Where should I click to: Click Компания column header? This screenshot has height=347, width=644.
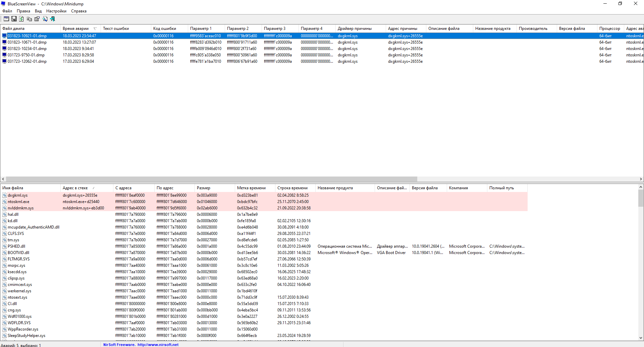click(x=467, y=188)
